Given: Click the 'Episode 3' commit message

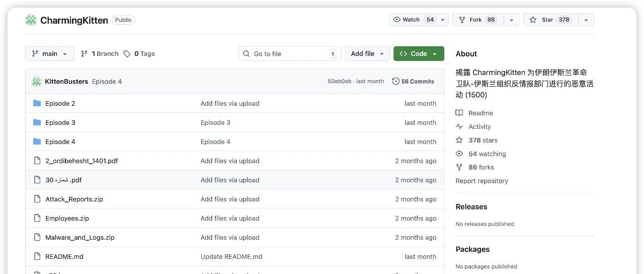Looking at the screenshot, I should [x=215, y=122].
